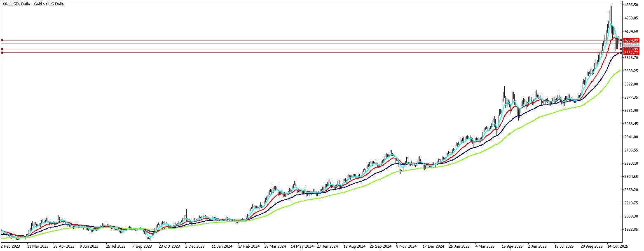
Task: Click the 17 Dec 2024 date label
Action: coord(433,246)
